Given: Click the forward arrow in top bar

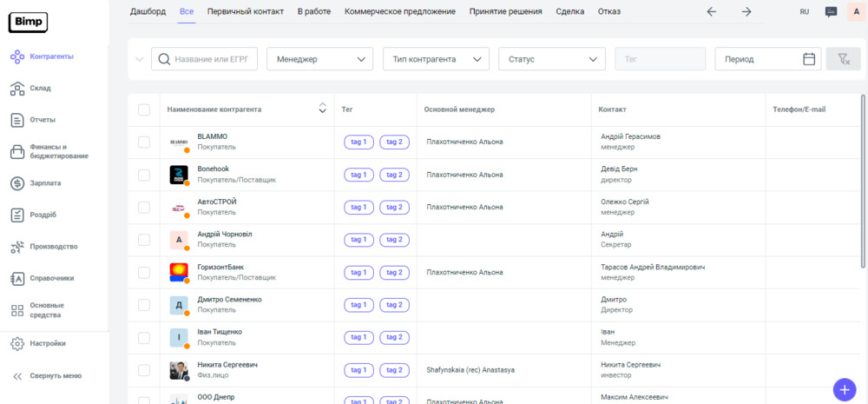Looking at the screenshot, I should tap(746, 12).
